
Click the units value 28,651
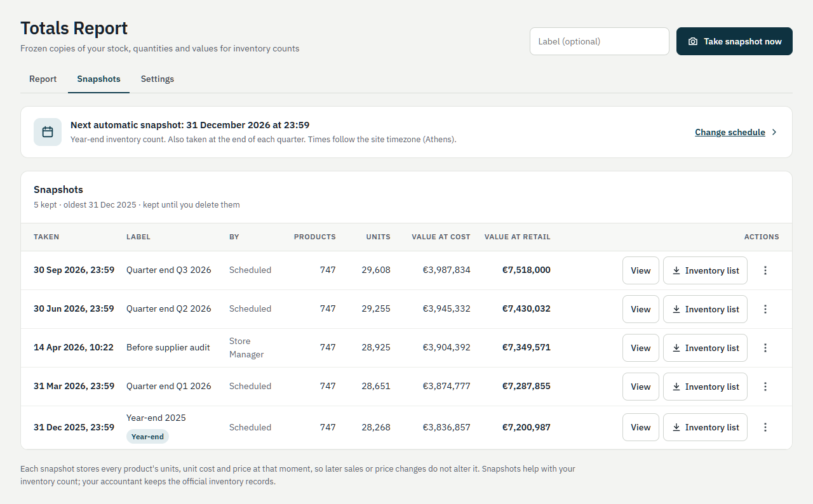click(x=376, y=386)
